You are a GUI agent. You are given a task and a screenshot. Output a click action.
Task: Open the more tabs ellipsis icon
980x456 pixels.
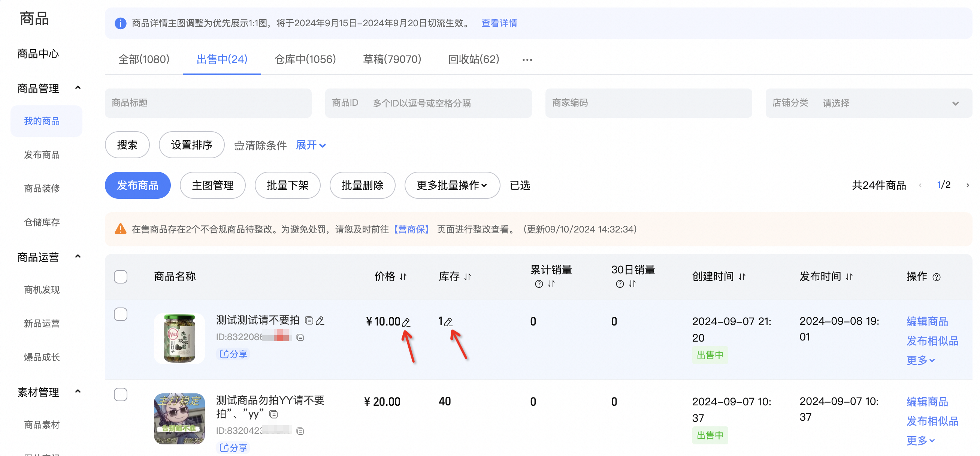(527, 60)
